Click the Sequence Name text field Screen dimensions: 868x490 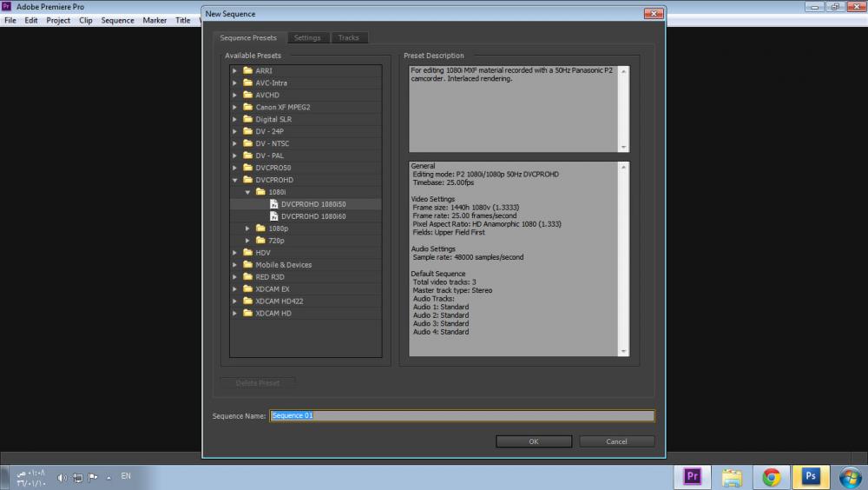click(462, 416)
